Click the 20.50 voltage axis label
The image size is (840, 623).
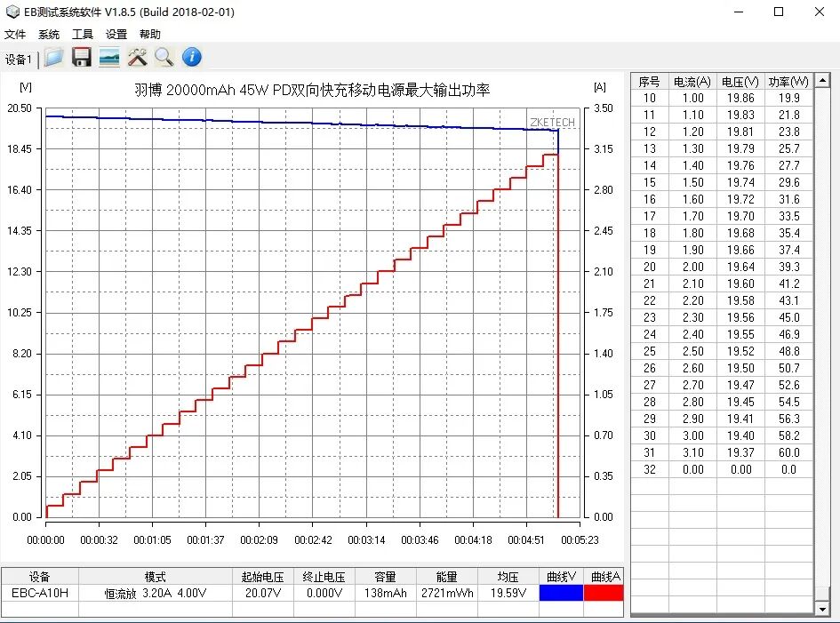20,108
